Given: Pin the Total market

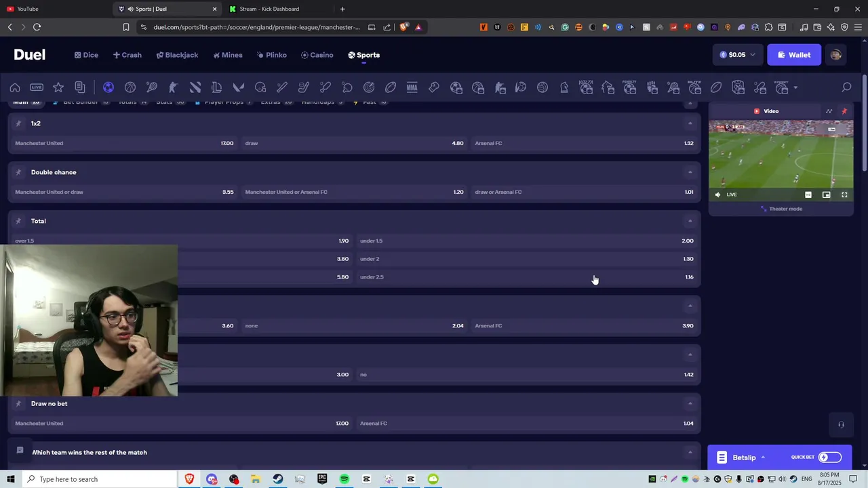Looking at the screenshot, I should (x=18, y=221).
